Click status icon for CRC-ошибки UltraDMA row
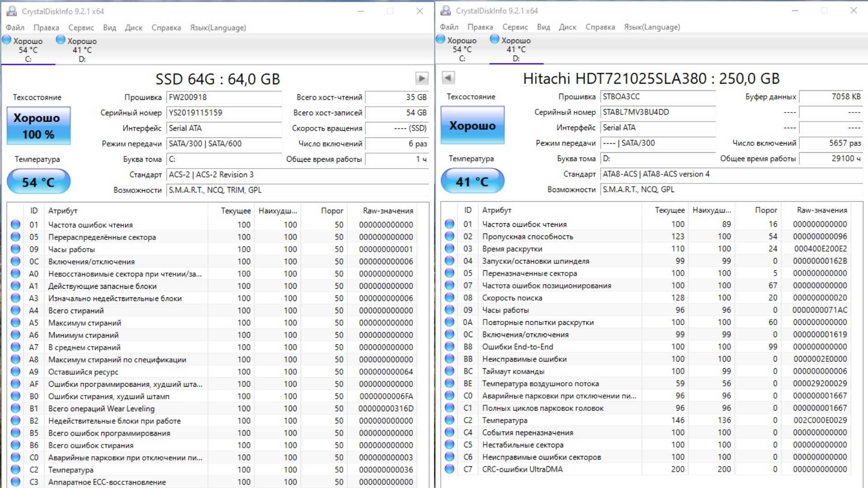 click(449, 469)
